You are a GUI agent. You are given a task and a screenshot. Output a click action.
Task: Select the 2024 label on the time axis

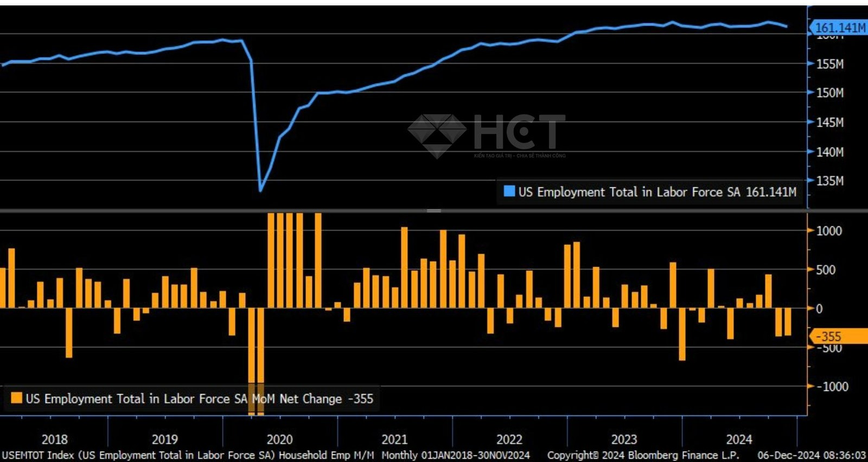point(739,439)
